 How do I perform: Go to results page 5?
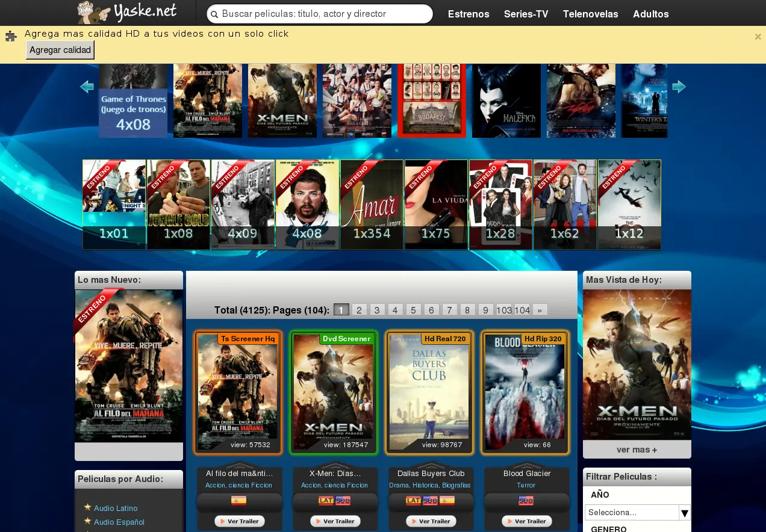413,310
